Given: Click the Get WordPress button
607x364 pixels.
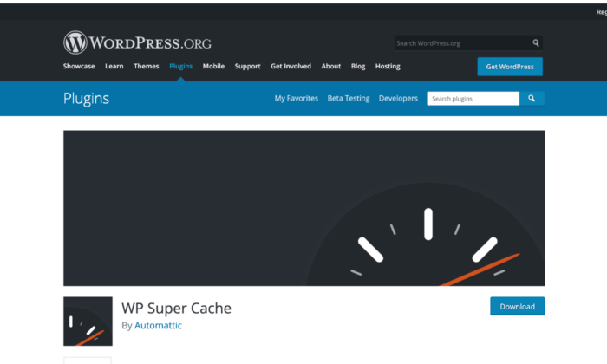Looking at the screenshot, I should [x=510, y=67].
